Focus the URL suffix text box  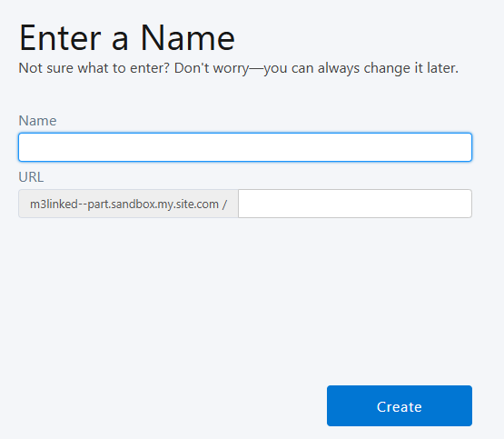pos(355,204)
